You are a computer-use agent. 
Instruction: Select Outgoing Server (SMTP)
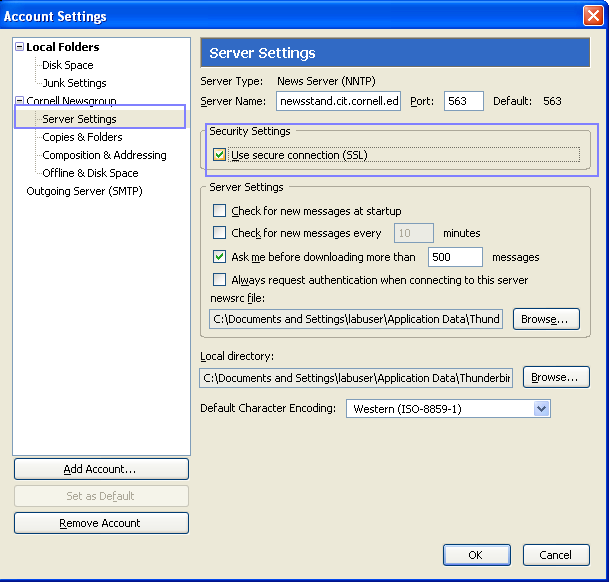84,191
